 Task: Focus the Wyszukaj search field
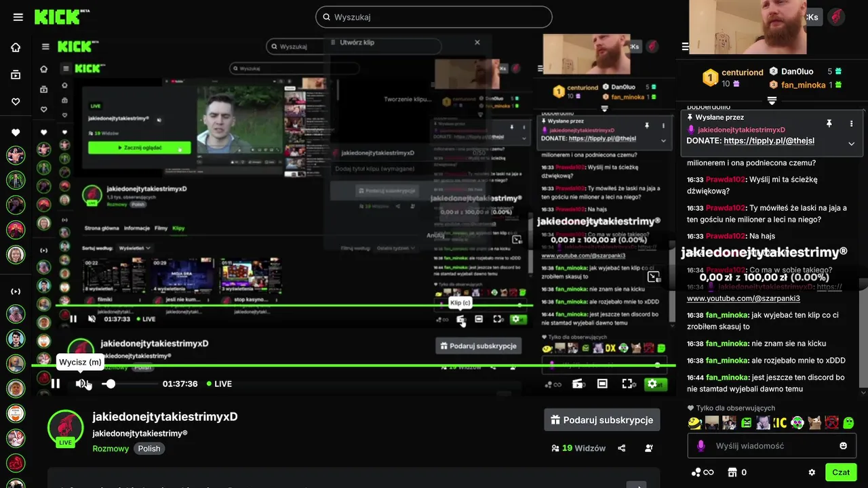click(434, 17)
